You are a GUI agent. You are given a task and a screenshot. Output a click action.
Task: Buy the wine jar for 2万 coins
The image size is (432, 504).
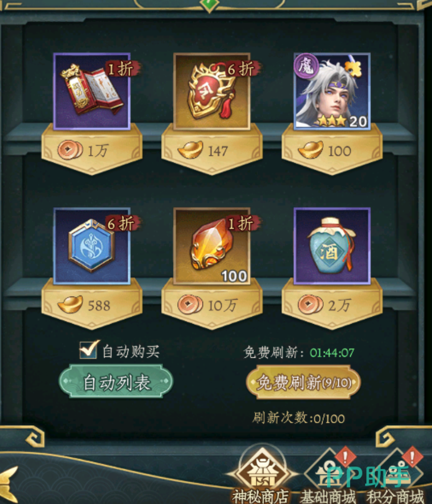click(332, 305)
